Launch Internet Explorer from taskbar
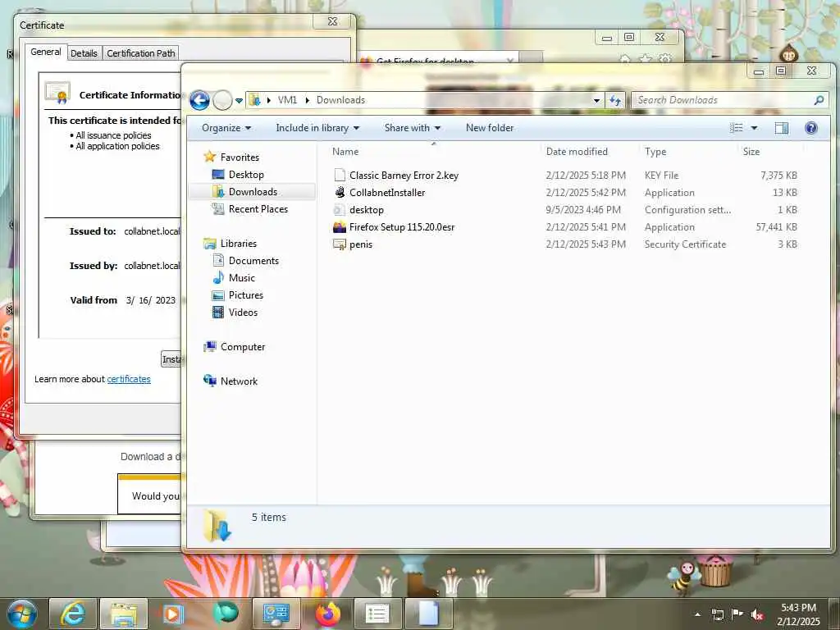Screen dimensions: 840x630 (x=72, y=614)
